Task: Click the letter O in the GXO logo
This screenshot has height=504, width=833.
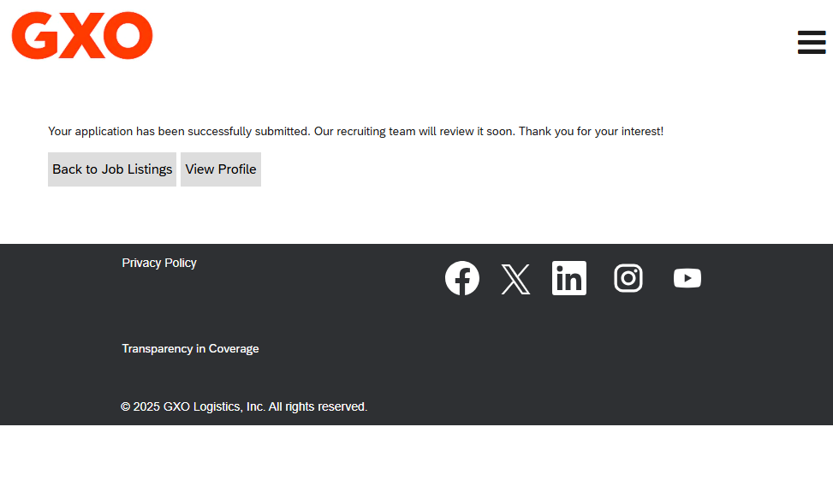Action: (x=129, y=36)
